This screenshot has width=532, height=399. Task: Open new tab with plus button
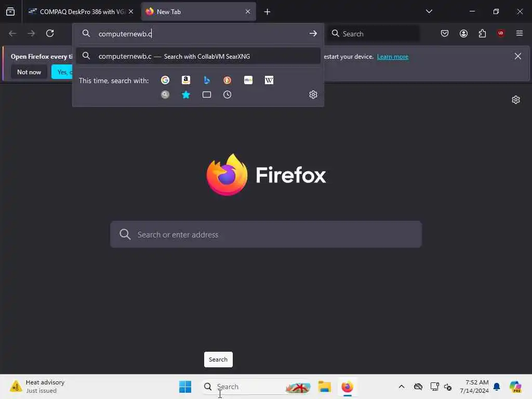point(268,12)
